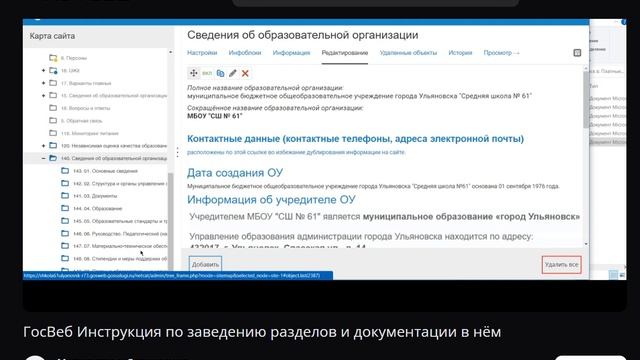Click the folder icon of '17. Варианты главных'
Screen dimensions: 640x360
tap(53, 83)
